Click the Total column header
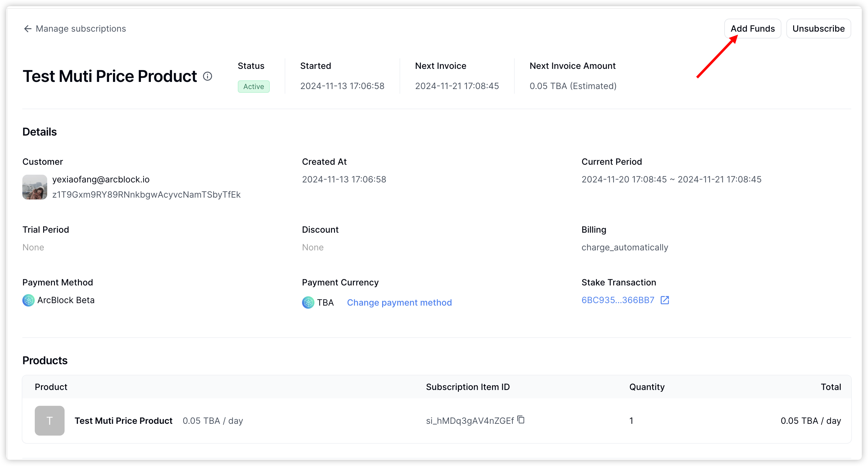 coord(831,387)
